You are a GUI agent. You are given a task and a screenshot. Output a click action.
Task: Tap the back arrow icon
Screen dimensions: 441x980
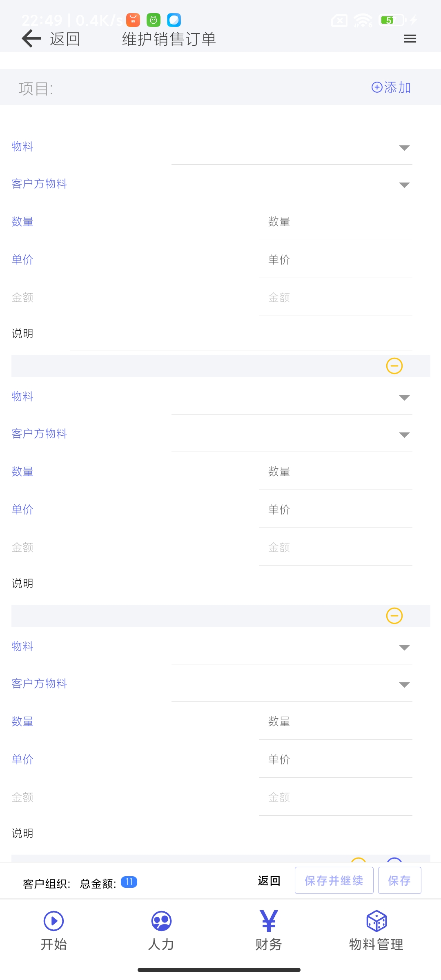point(31,39)
